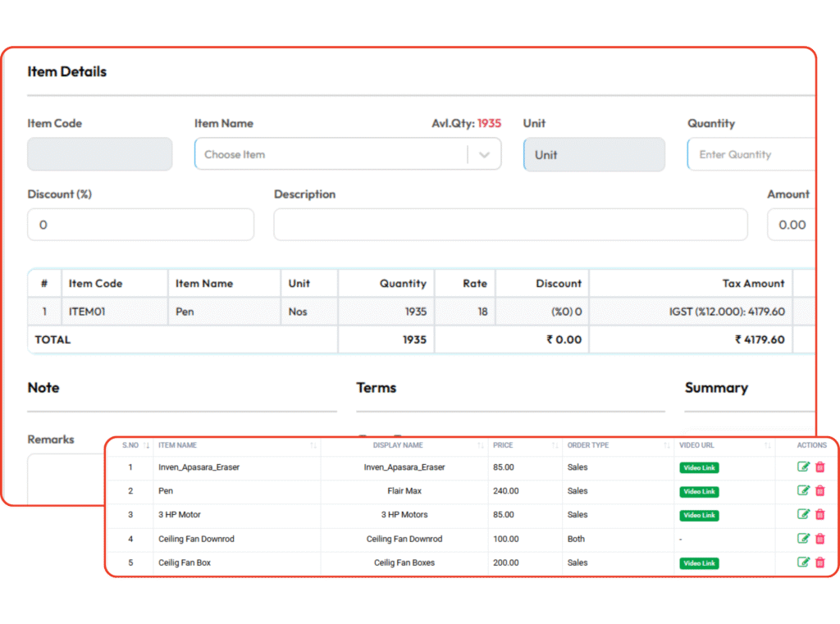The width and height of the screenshot is (840, 624).
Task: Delete the Pen item row
Action: point(820,491)
